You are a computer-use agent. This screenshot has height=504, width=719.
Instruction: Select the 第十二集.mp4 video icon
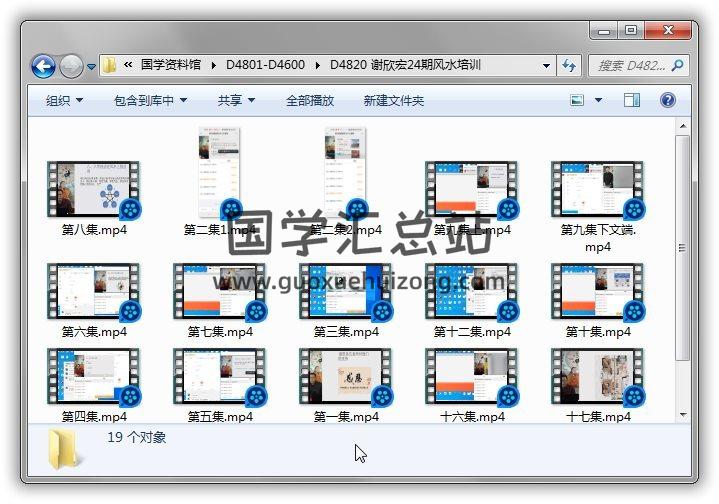472,291
